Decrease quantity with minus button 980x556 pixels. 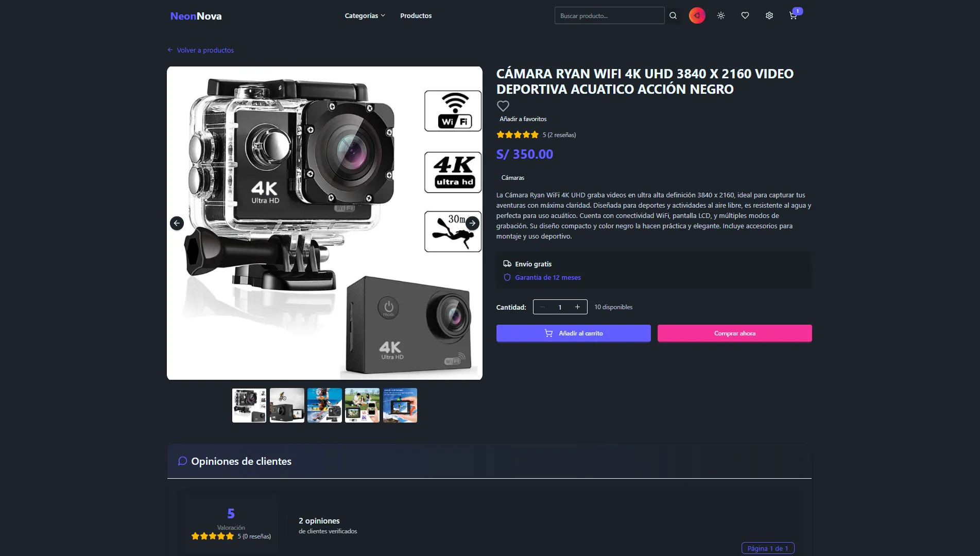542,307
